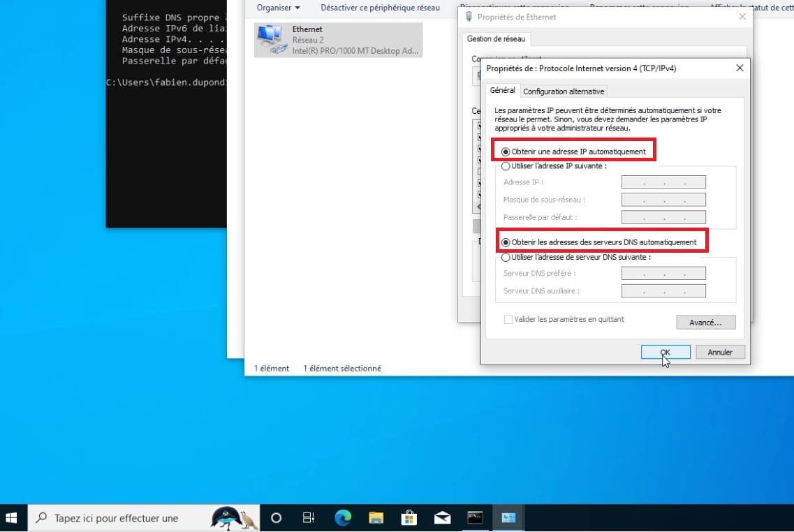
Task: Open Task View from the taskbar
Action: pyautogui.click(x=307, y=517)
